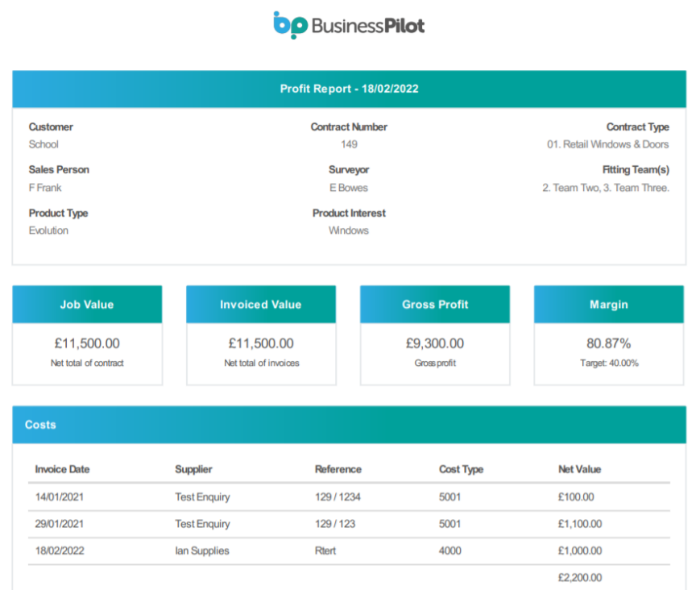This screenshot has width=700, height=590.
Task: Click the £9,300.00 gross profit amount
Action: point(435,343)
